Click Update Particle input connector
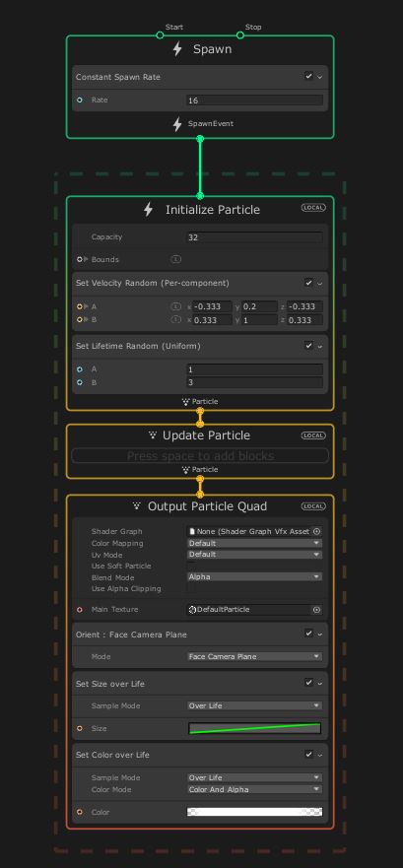This screenshot has height=868, width=403. [200, 424]
